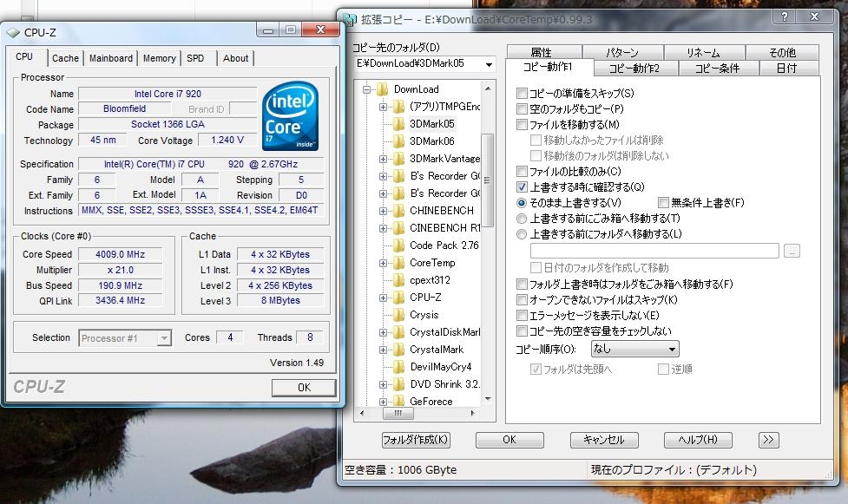This screenshot has height=504, width=848.
Task: Click the CrystalMark folder icon
Action: tap(398, 350)
